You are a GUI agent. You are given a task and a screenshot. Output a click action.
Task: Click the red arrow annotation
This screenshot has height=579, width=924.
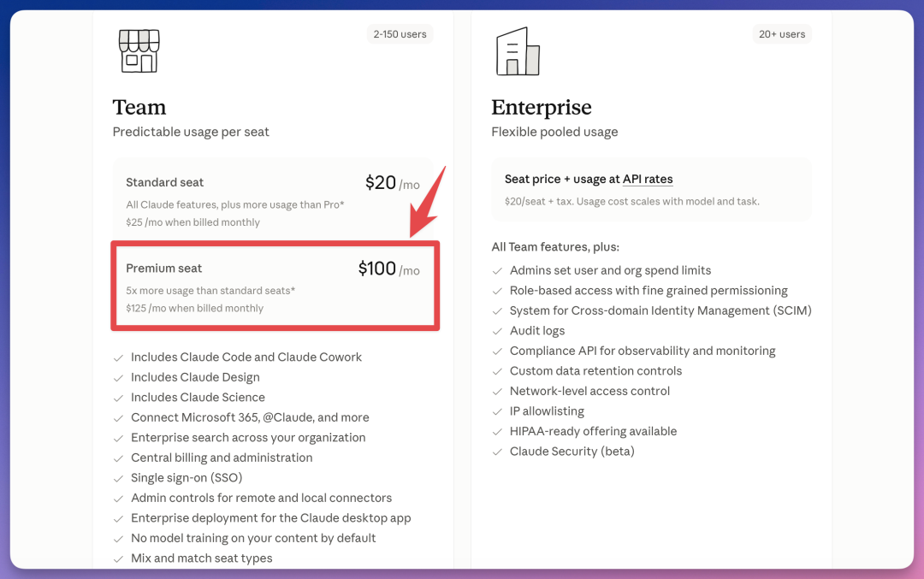pyautogui.click(x=427, y=204)
